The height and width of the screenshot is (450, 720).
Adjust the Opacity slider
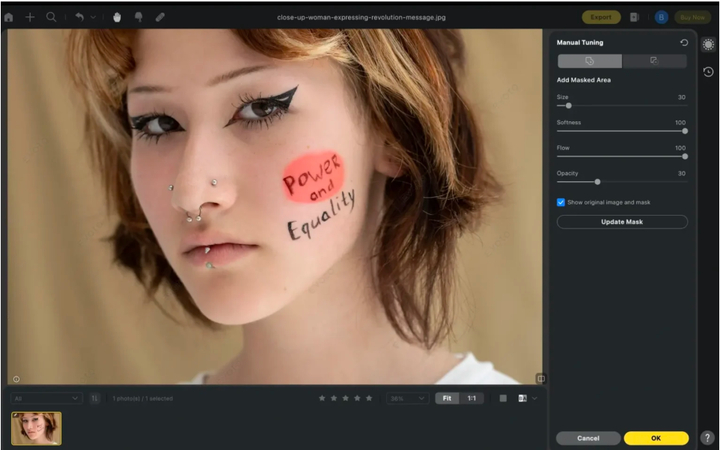pos(622,182)
